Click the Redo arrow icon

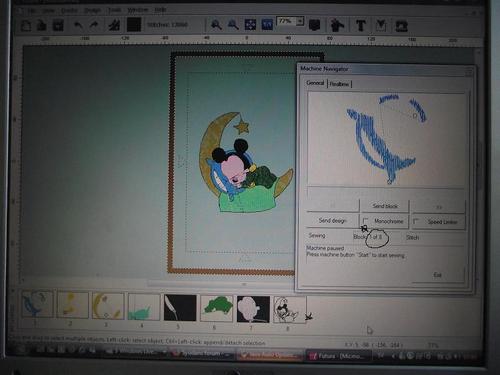point(94,25)
